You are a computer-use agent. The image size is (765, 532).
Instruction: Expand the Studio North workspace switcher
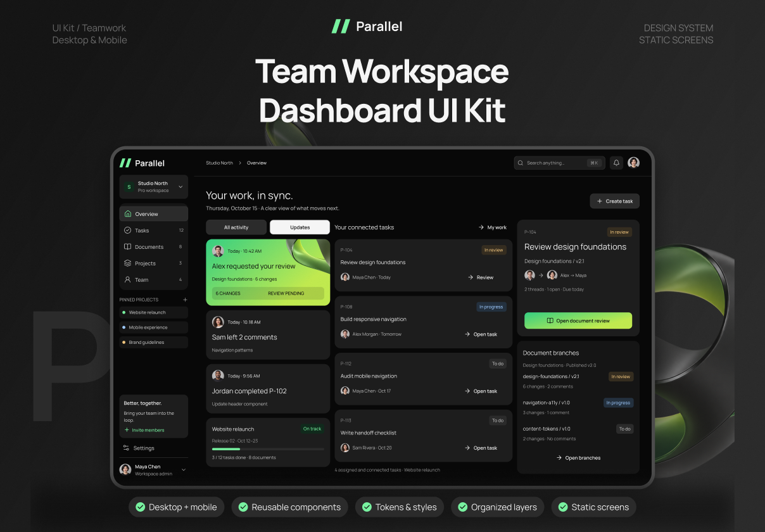pos(180,187)
